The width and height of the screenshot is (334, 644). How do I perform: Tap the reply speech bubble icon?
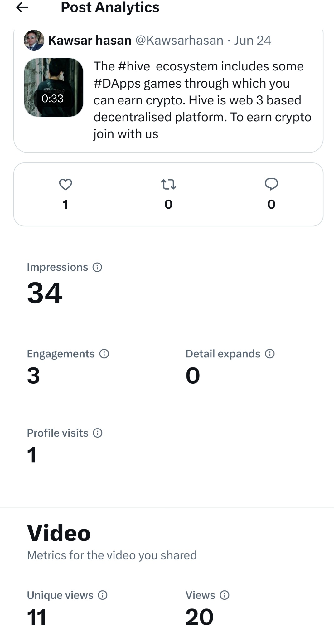coord(271,184)
